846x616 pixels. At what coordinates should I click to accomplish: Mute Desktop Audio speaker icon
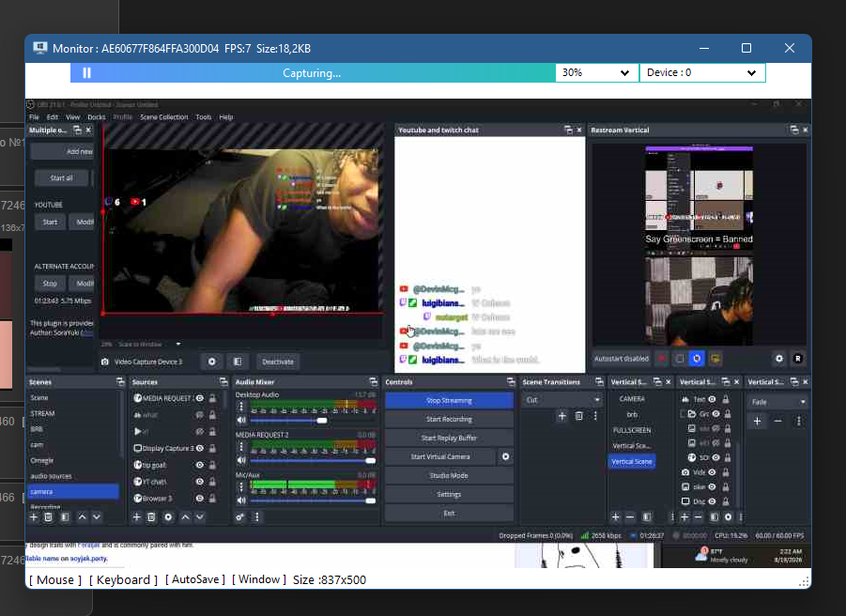coord(241,420)
